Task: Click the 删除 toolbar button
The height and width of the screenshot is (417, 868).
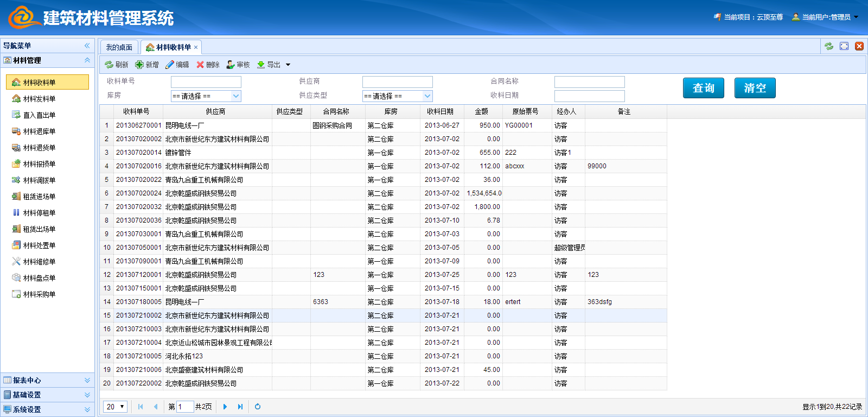Action: 208,65
